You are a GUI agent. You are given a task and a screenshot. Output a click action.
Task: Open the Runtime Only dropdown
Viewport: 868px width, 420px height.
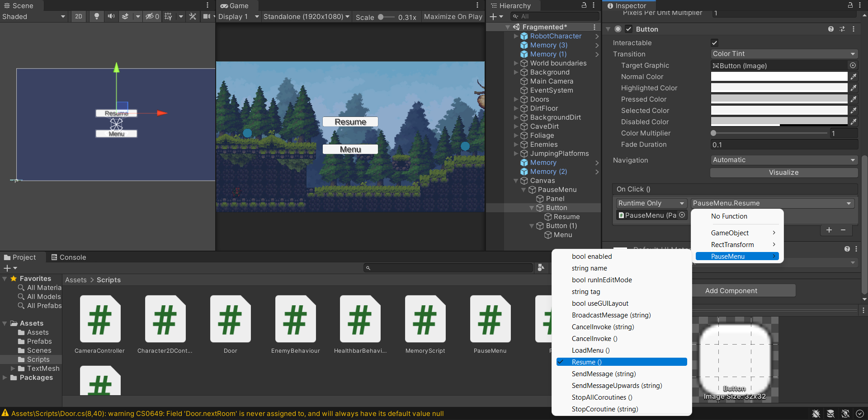pos(651,203)
